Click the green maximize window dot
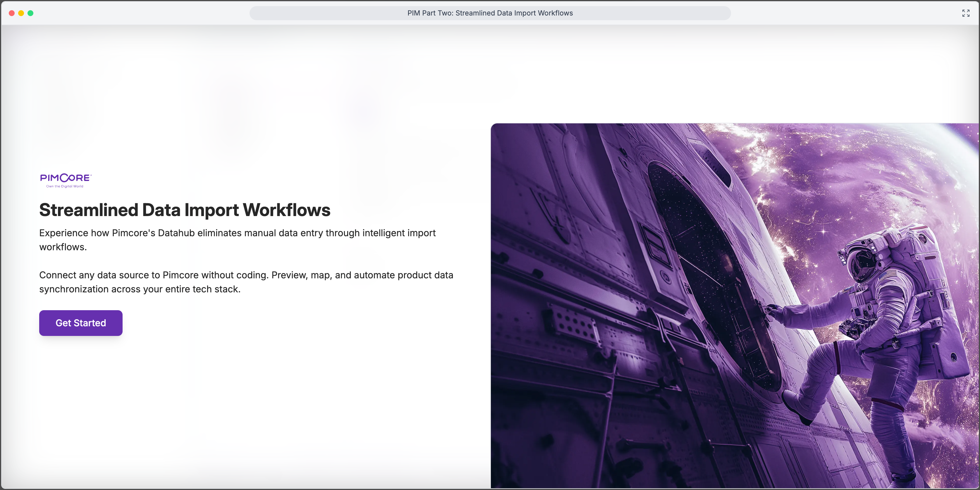This screenshot has height=490, width=980. (30, 13)
